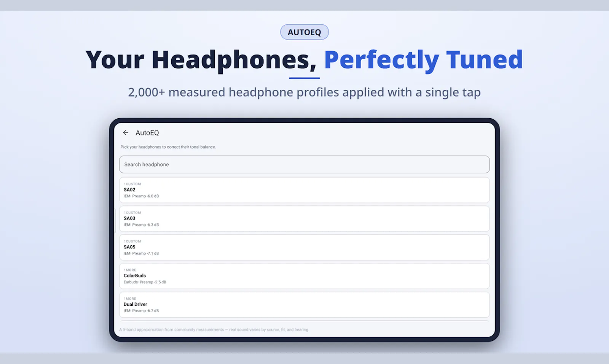Click the Search headphone input field

[x=304, y=164]
